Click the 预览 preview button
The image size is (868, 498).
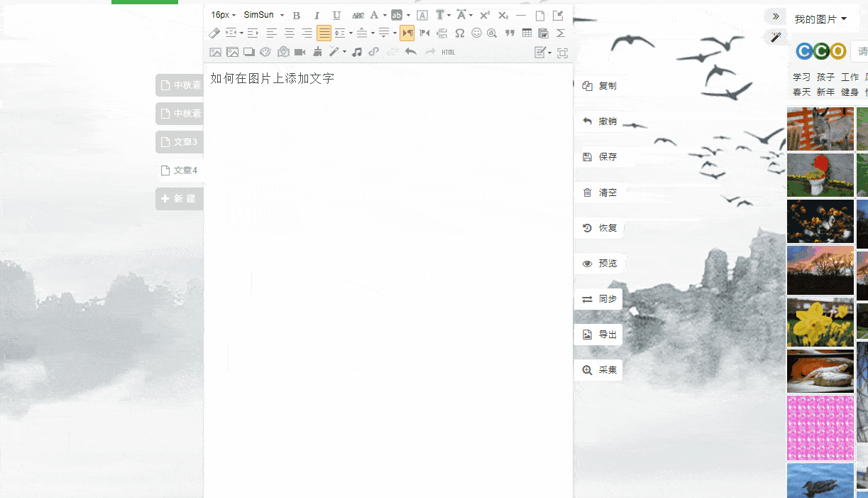coord(599,264)
